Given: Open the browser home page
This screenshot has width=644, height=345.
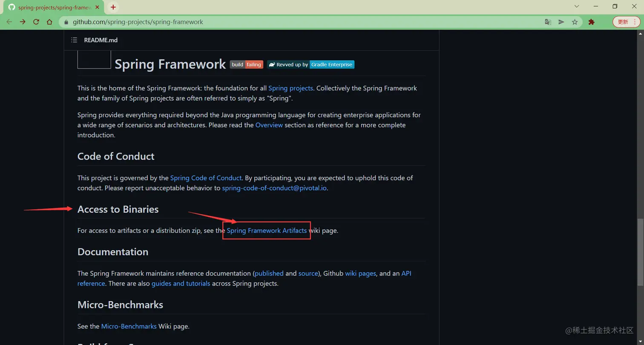Looking at the screenshot, I should (49, 22).
